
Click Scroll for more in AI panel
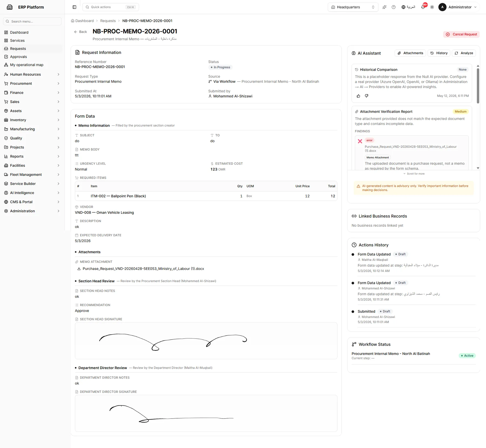pos(414,174)
